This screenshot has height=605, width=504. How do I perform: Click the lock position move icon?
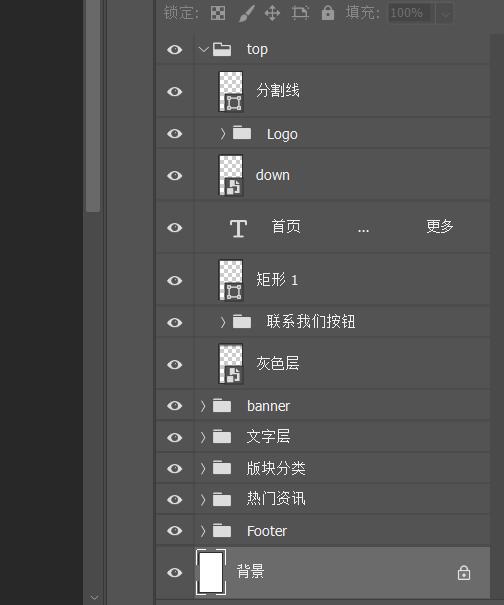[272, 13]
